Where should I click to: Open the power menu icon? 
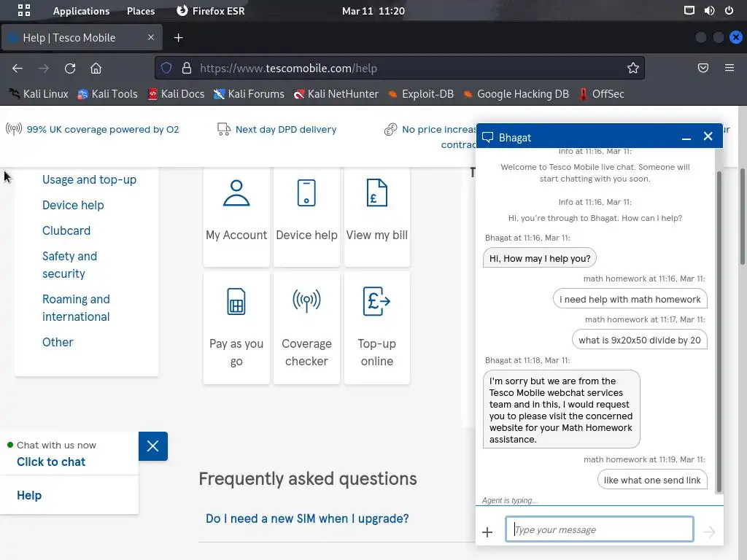click(x=729, y=10)
